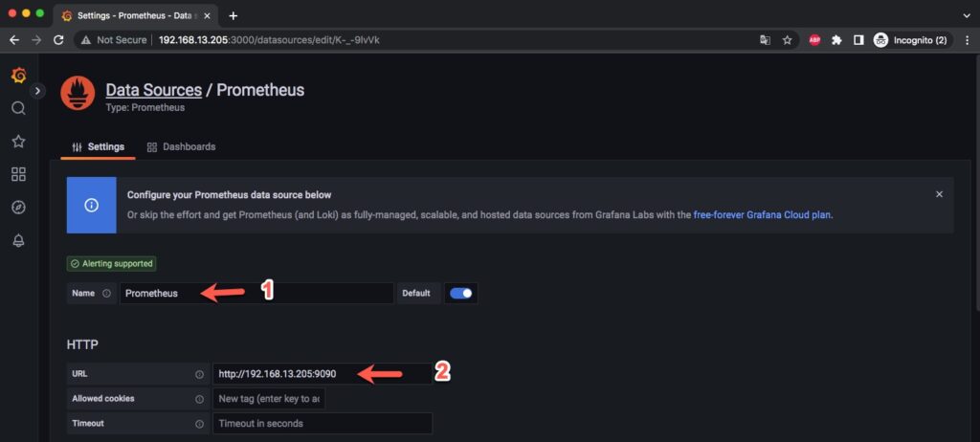The width and height of the screenshot is (980, 442).
Task: Open the Chrome tab list chevron
Action: (967, 15)
